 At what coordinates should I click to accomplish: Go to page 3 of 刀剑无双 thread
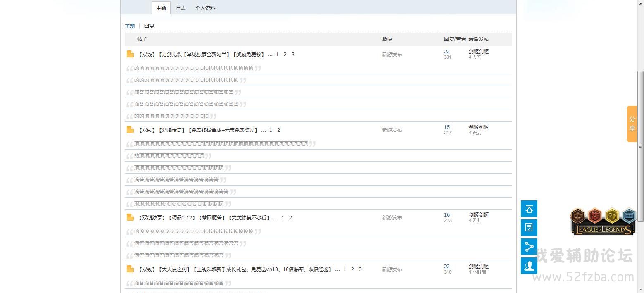tap(293, 55)
